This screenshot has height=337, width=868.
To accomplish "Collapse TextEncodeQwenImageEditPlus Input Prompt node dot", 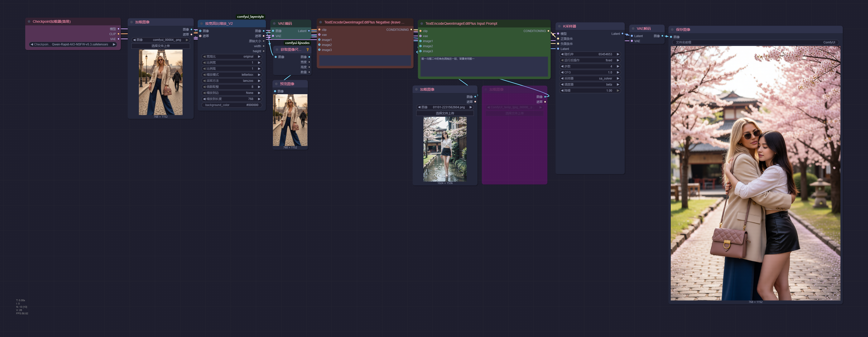I will tap(422, 23).
